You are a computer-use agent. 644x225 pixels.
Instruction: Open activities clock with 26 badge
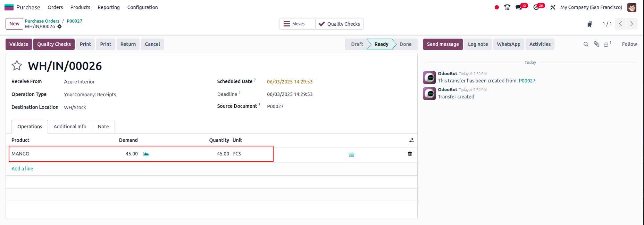click(x=539, y=7)
